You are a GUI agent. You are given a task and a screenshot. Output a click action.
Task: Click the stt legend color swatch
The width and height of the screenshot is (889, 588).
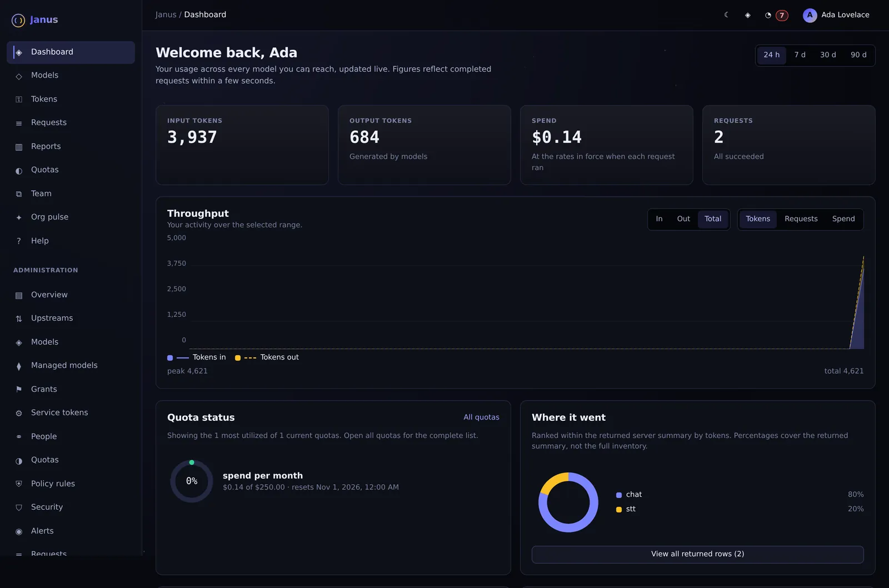pos(619,510)
